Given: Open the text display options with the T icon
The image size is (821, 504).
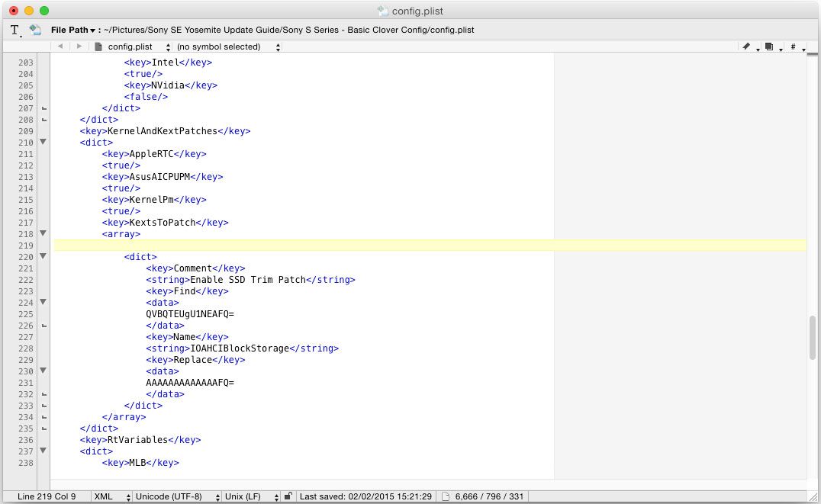Looking at the screenshot, I should pyautogui.click(x=14, y=29).
